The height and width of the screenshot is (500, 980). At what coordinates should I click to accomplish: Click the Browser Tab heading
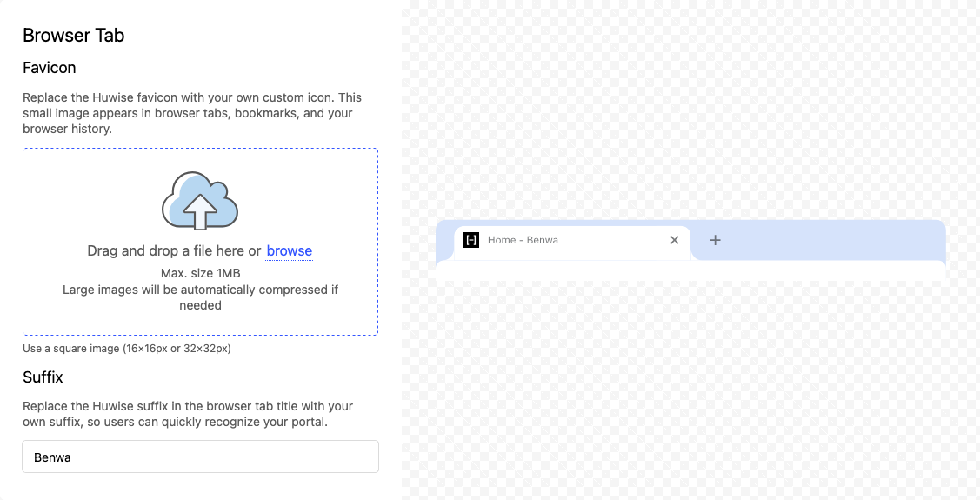pyautogui.click(x=74, y=36)
